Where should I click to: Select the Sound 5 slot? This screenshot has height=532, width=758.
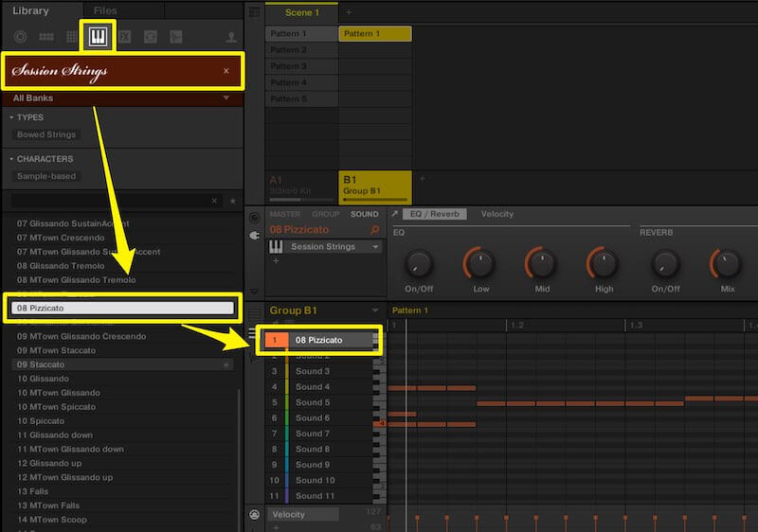(319, 402)
